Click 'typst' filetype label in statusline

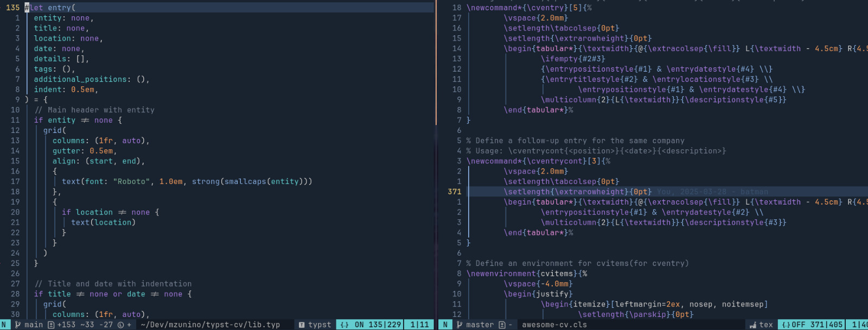coord(320,325)
